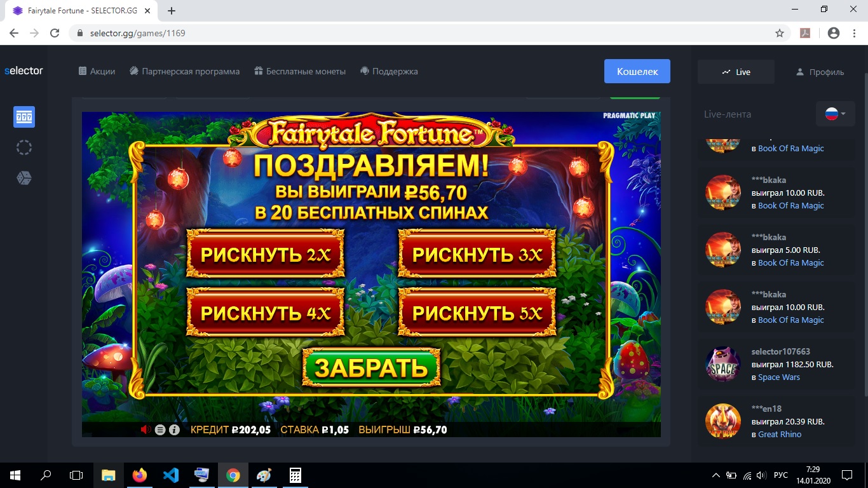Mute the game sound speaker icon
Image resolution: width=868 pixels, height=488 pixels.
coord(146,430)
